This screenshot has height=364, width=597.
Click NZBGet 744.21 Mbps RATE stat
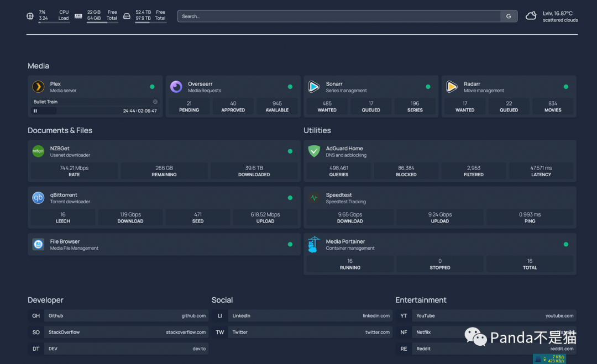(x=74, y=171)
